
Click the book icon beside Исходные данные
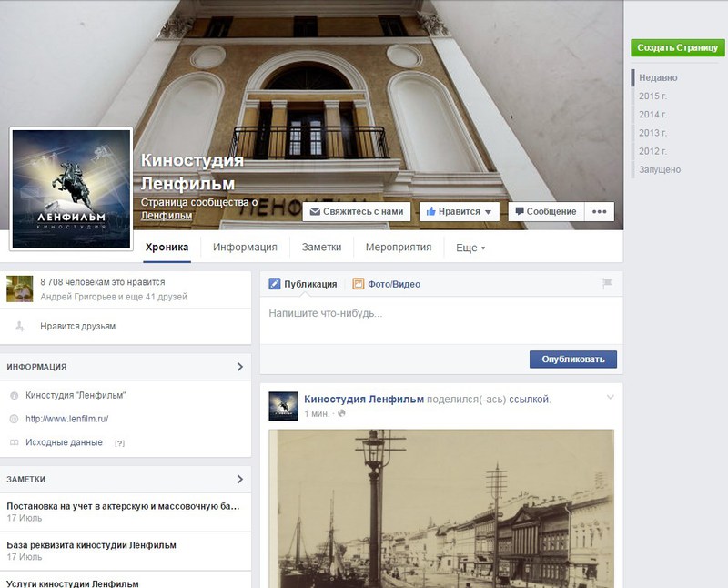pos(14,442)
